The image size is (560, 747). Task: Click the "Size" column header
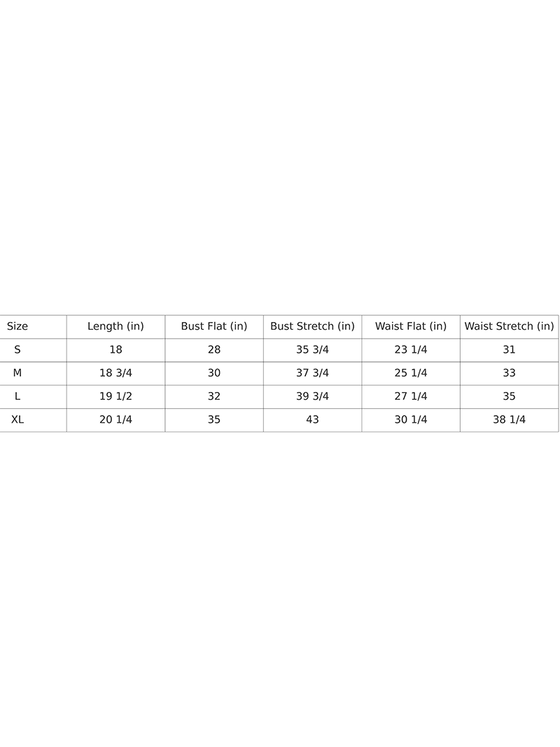17,326
